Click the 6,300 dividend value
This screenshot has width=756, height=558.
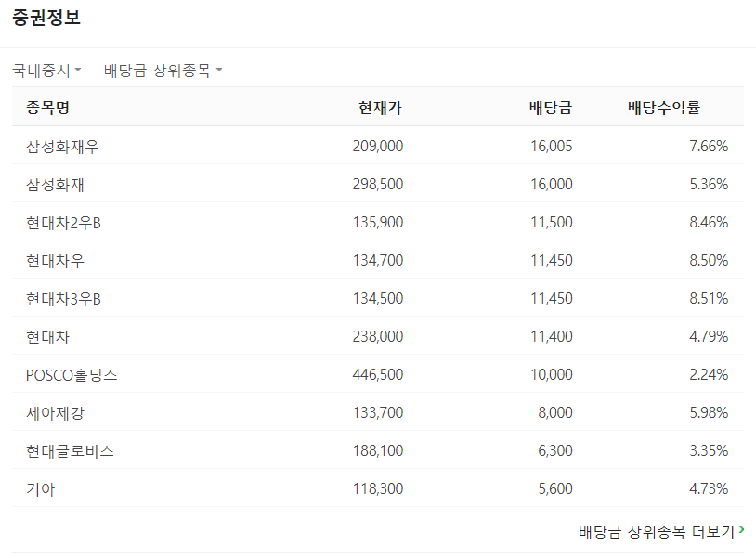(555, 450)
